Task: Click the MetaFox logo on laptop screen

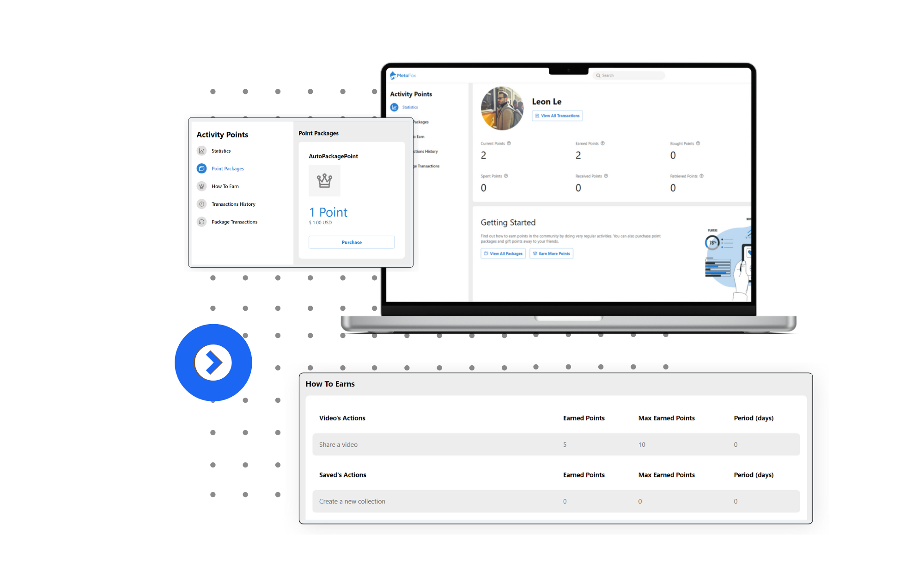Action: [x=403, y=75]
